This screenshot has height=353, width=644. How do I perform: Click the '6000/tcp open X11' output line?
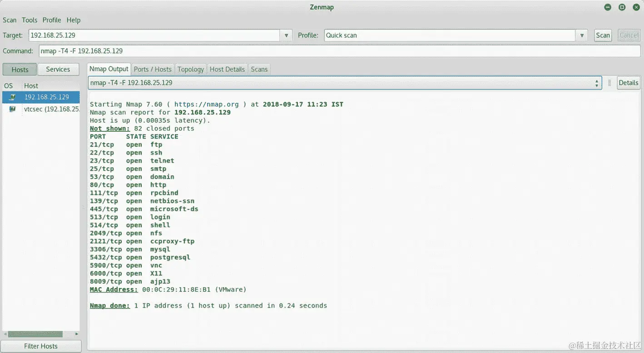click(x=126, y=273)
